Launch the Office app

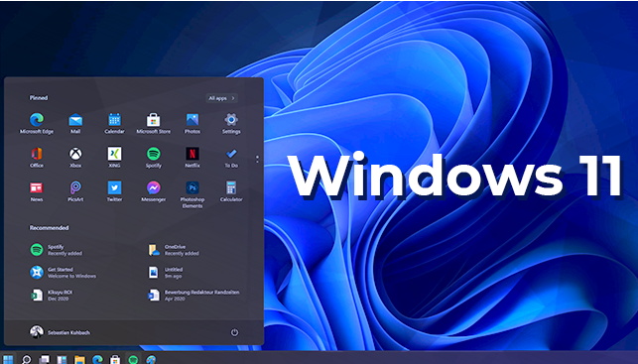[x=37, y=158]
